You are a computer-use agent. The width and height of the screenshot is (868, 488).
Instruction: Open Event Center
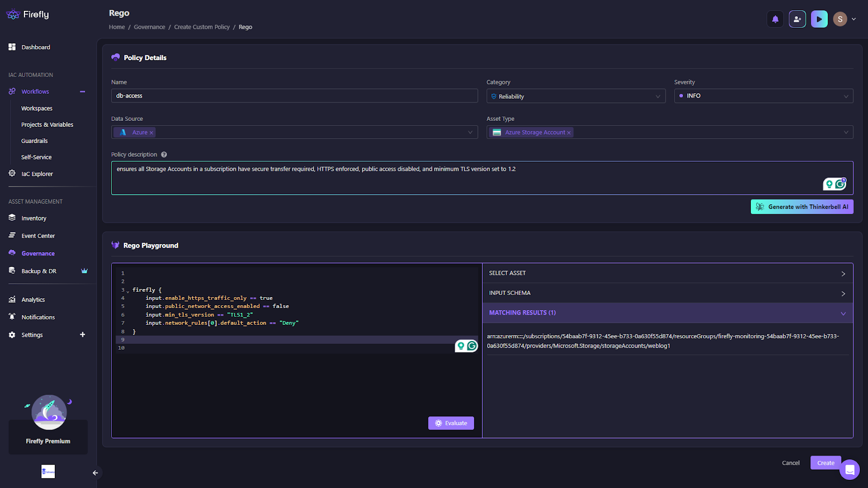(x=38, y=236)
